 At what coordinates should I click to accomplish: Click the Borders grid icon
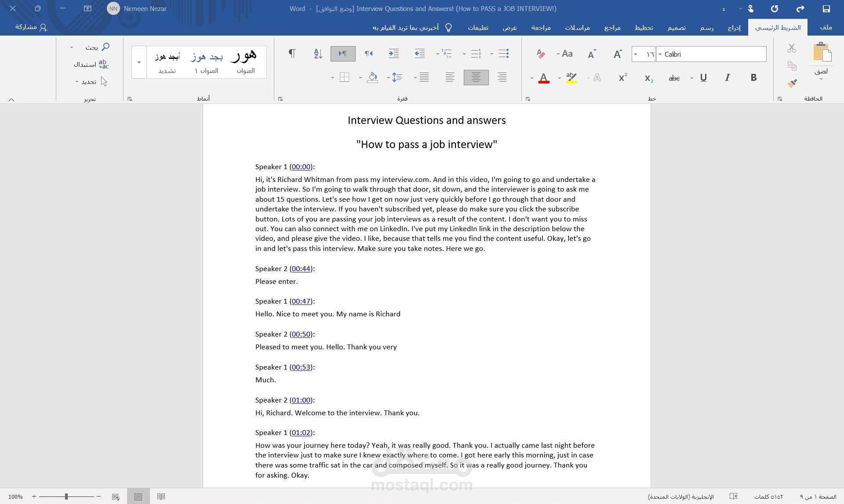(x=345, y=78)
